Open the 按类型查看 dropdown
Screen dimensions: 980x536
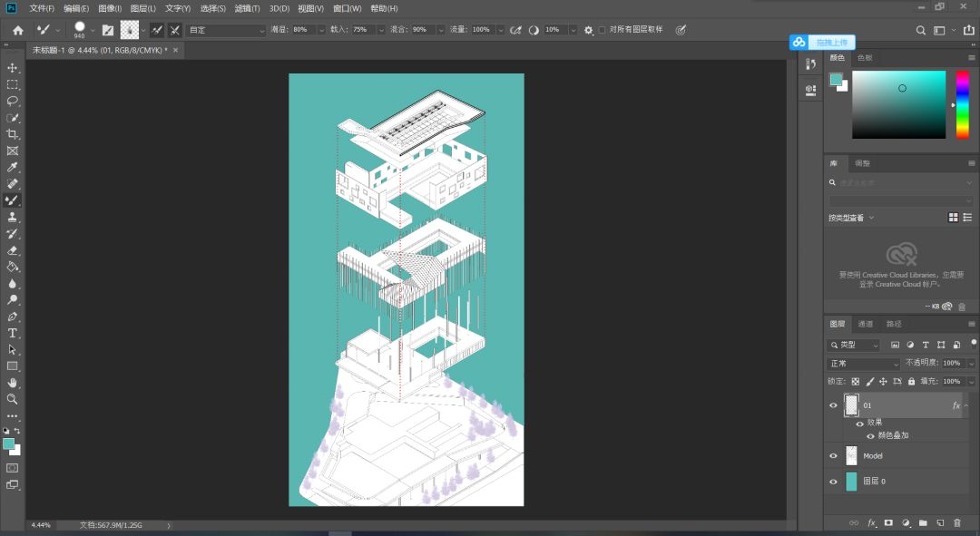click(851, 218)
